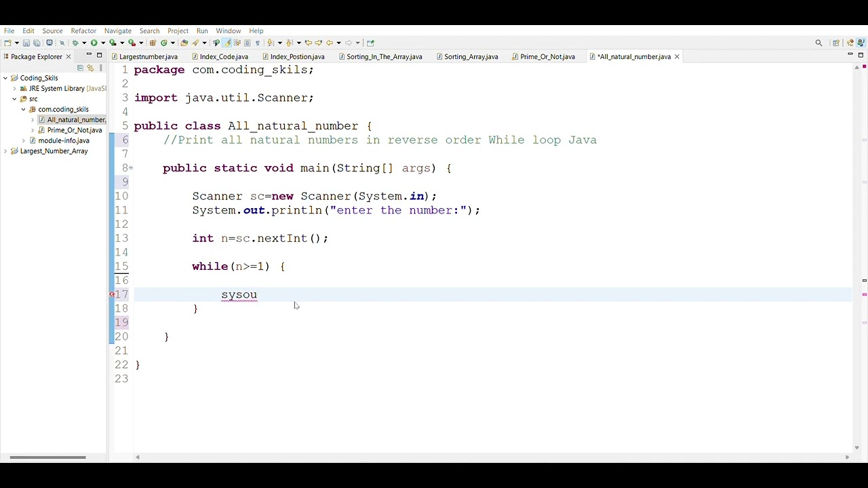Click the Next Annotation arrow icon
Image resolution: width=868 pixels, height=488 pixels.
click(x=270, y=43)
